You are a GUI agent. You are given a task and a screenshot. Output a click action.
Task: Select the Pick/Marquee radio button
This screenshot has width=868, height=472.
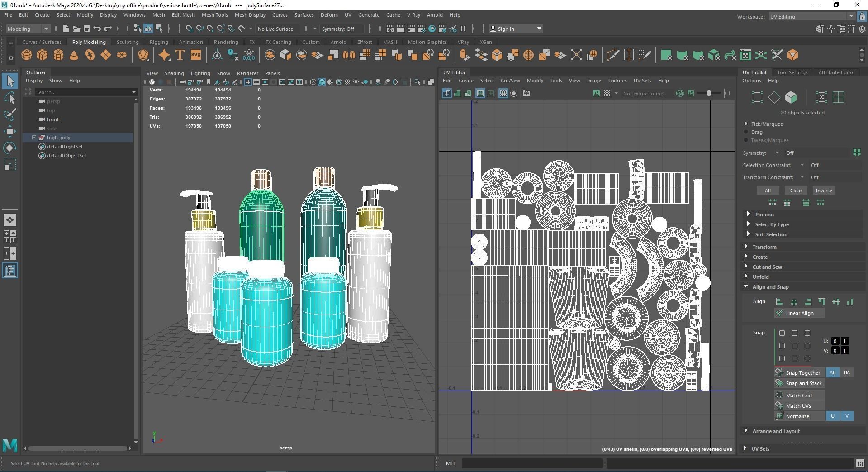point(746,124)
